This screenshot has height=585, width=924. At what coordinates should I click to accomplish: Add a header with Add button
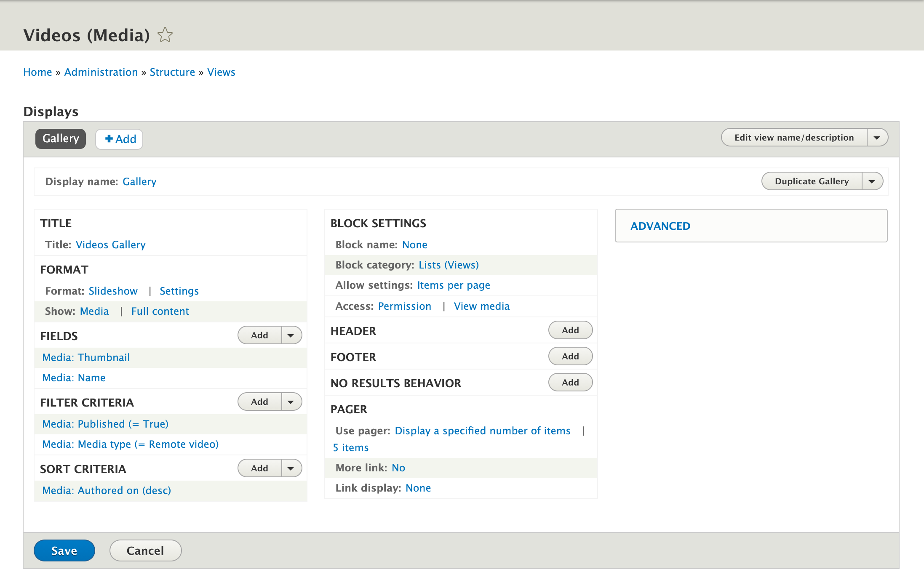point(570,330)
